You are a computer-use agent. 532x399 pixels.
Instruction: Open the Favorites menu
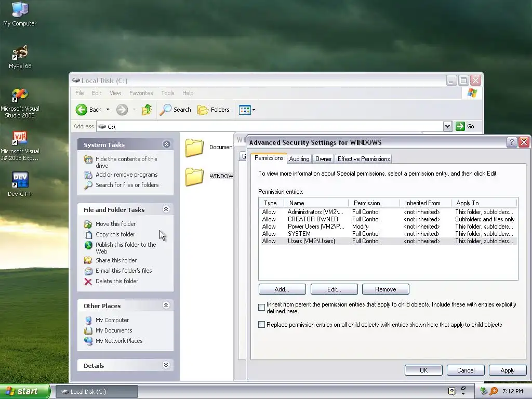click(x=141, y=93)
